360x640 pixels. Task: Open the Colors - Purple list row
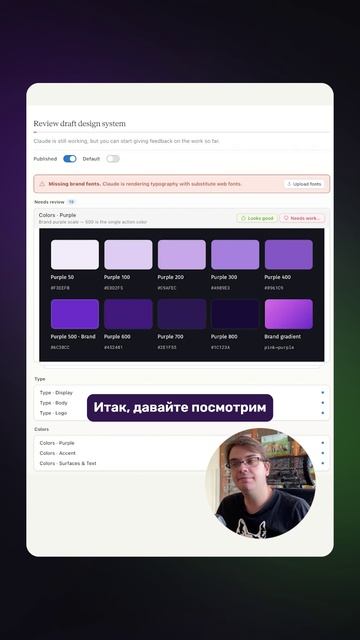[x=182, y=443]
